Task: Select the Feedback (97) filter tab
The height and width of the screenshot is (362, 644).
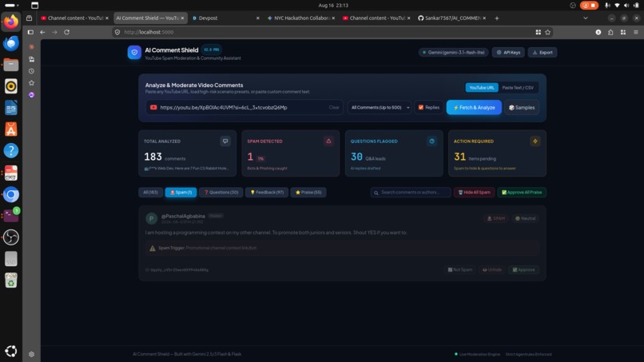Action: [267, 193]
